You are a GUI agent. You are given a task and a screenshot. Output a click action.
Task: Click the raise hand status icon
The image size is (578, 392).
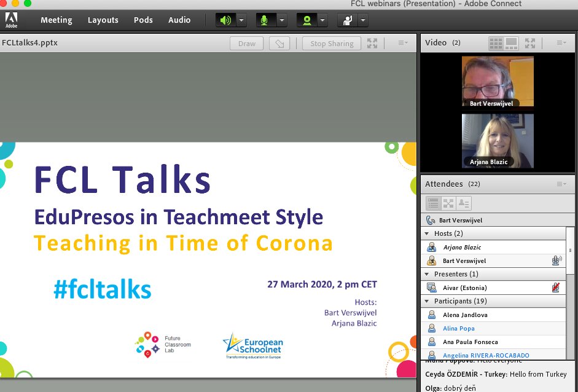[347, 20]
